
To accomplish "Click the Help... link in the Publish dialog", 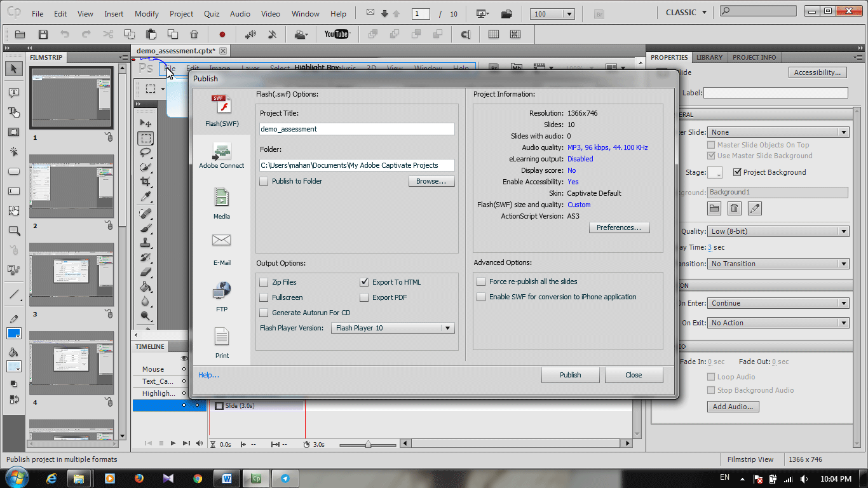I will pyautogui.click(x=208, y=375).
